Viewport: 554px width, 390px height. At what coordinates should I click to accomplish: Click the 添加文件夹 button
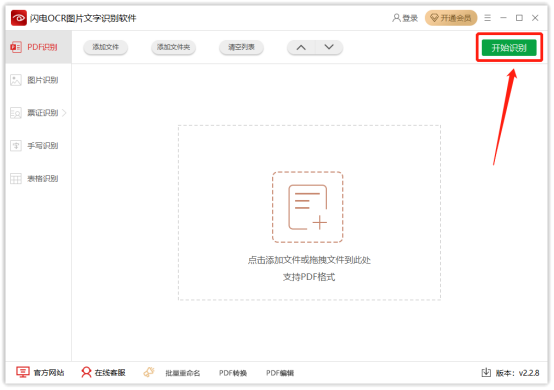pos(173,47)
